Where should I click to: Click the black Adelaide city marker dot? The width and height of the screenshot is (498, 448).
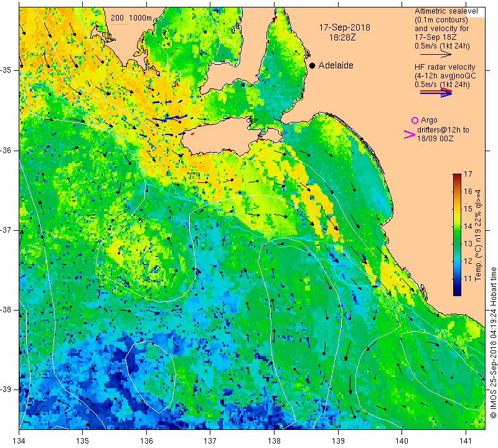[x=312, y=65]
